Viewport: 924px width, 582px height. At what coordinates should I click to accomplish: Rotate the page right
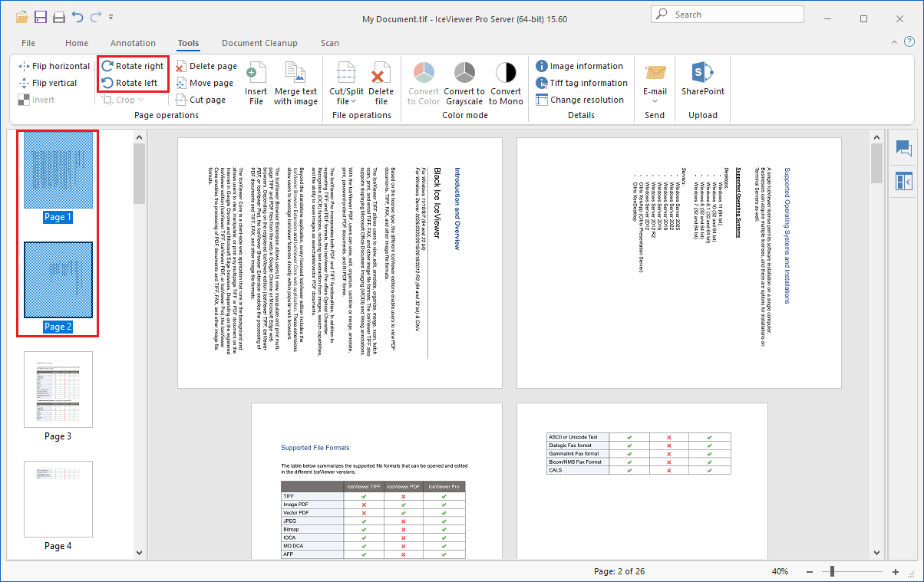click(133, 66)
